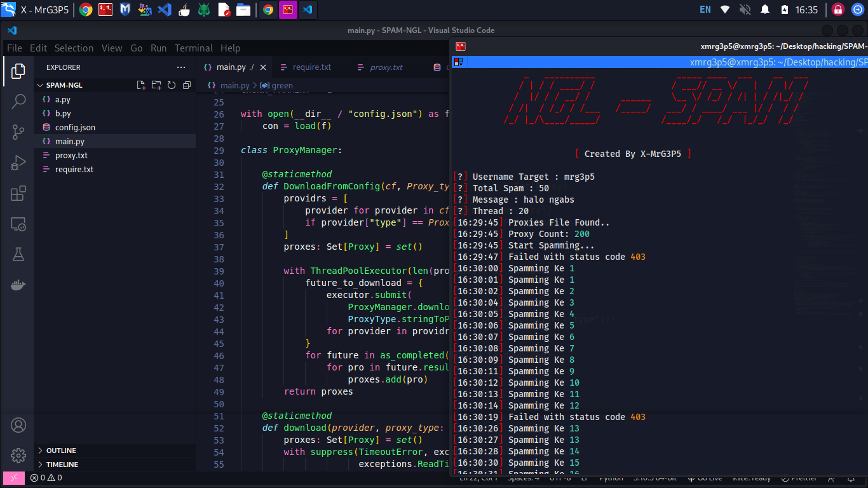Launch Metasploit from the panel
The image size is (868, 488).
click(125, 10)
